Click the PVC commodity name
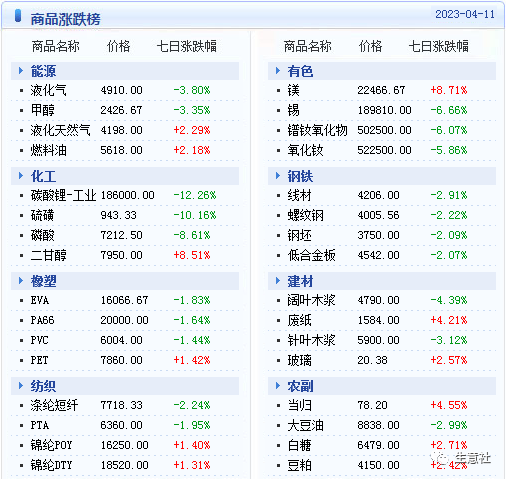 pos(40,340)
